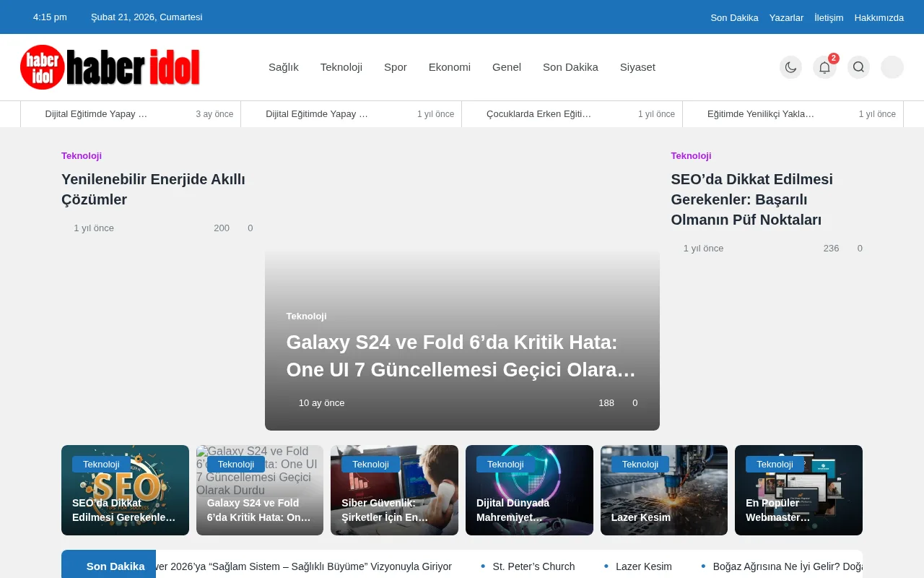Visit the Hakkımızda page

point(879,17)
